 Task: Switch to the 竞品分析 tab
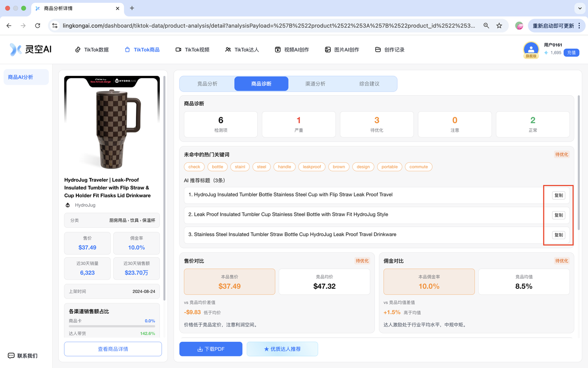pos(207,84)
